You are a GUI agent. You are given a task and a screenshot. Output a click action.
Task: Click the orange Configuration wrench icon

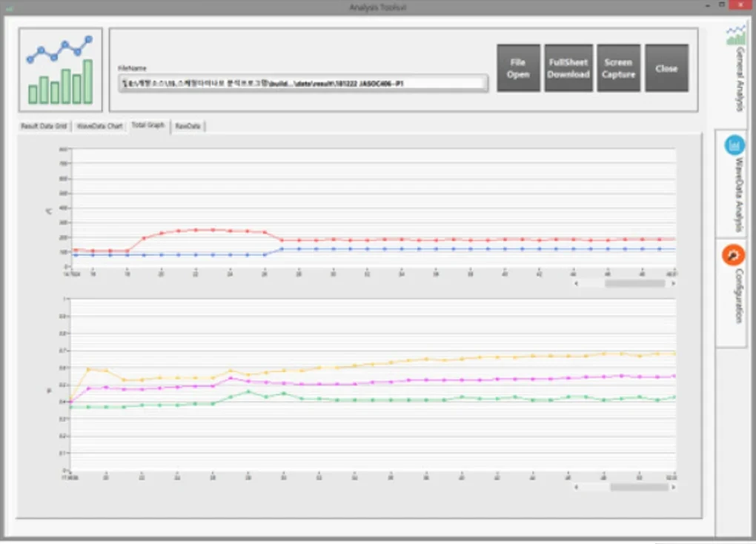tap(734, 256)
